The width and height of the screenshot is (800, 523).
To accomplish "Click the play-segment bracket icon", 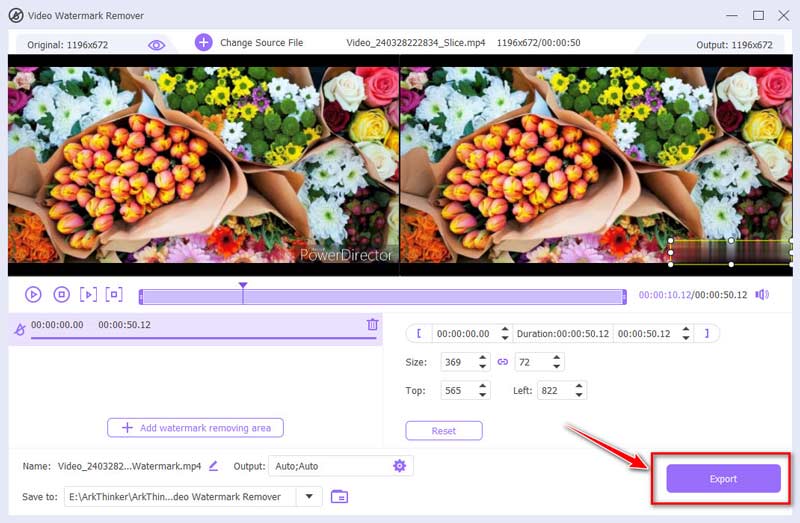I will (88, 294).
